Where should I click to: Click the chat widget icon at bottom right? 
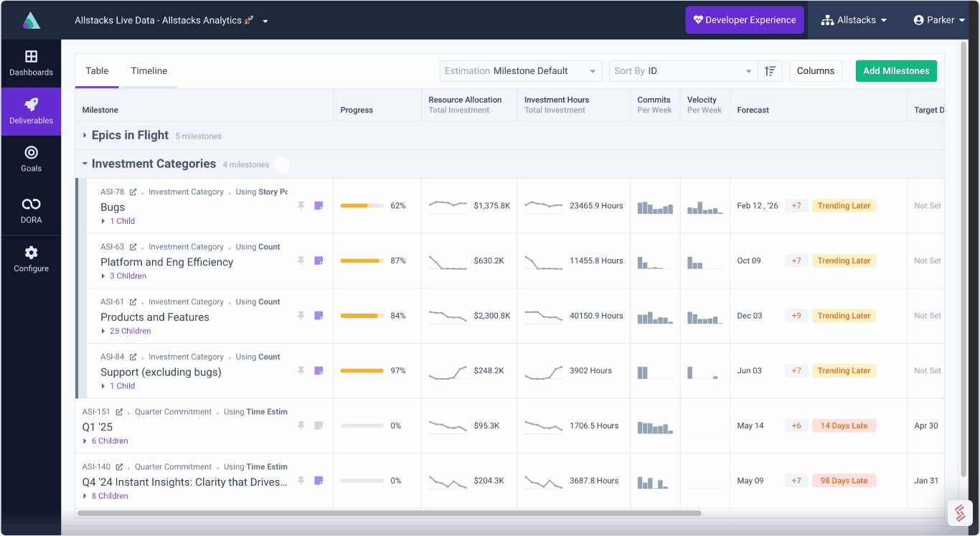click(x=960, y=512)
